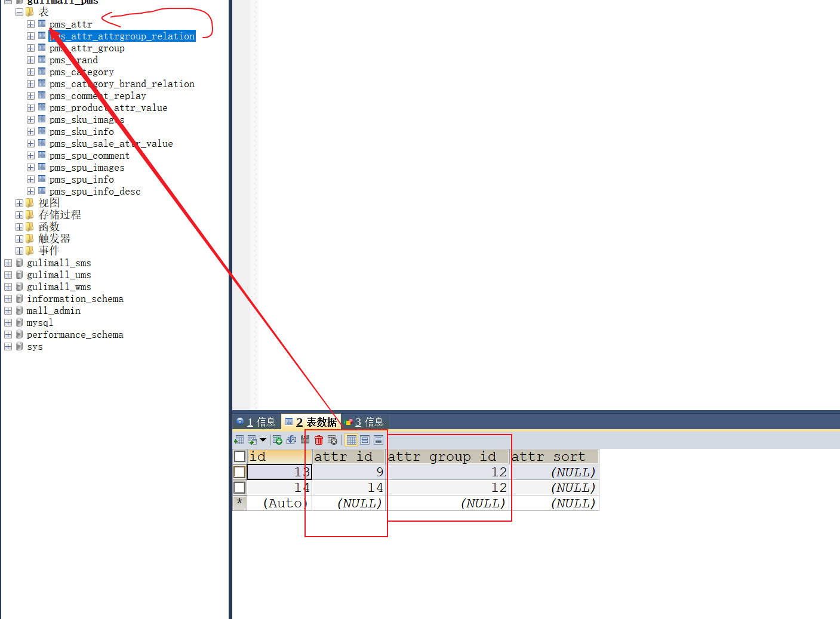
Task: Select the 事件 folder
Action: coord(49,251)
